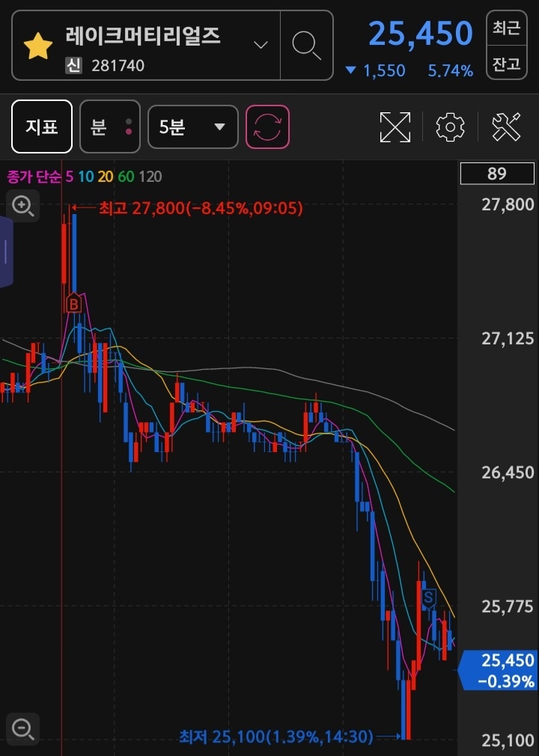Click the B buy marker
Viewport: 539px width, 756px height.
(74, 303)
